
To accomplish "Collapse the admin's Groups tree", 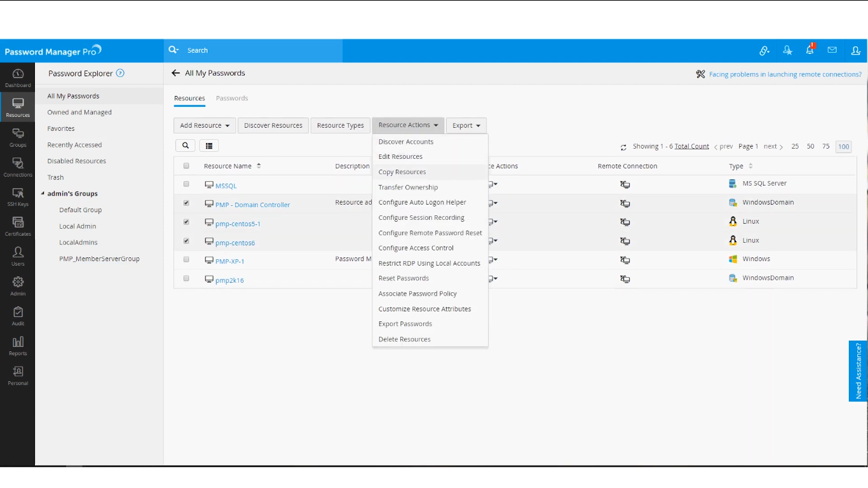I will coord(43,194).
